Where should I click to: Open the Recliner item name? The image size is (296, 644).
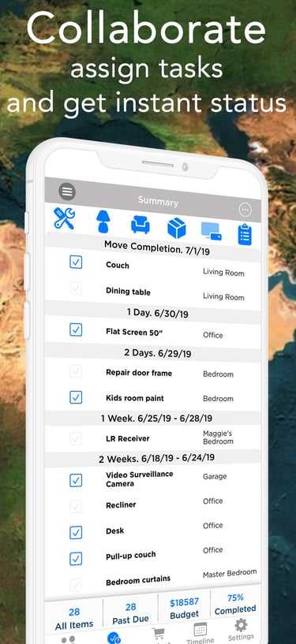[121, 504]
